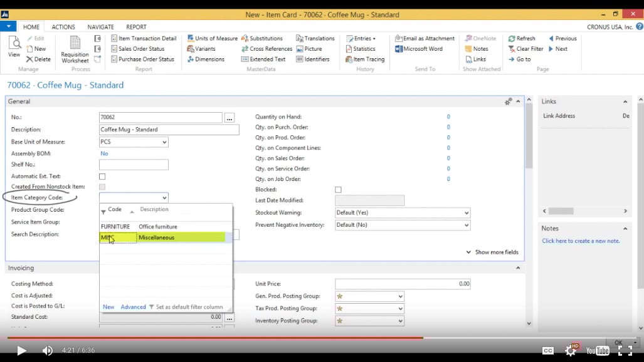Open the blue application menu dropdown
This screenshot has height=362, width=644.
point(8,26)
